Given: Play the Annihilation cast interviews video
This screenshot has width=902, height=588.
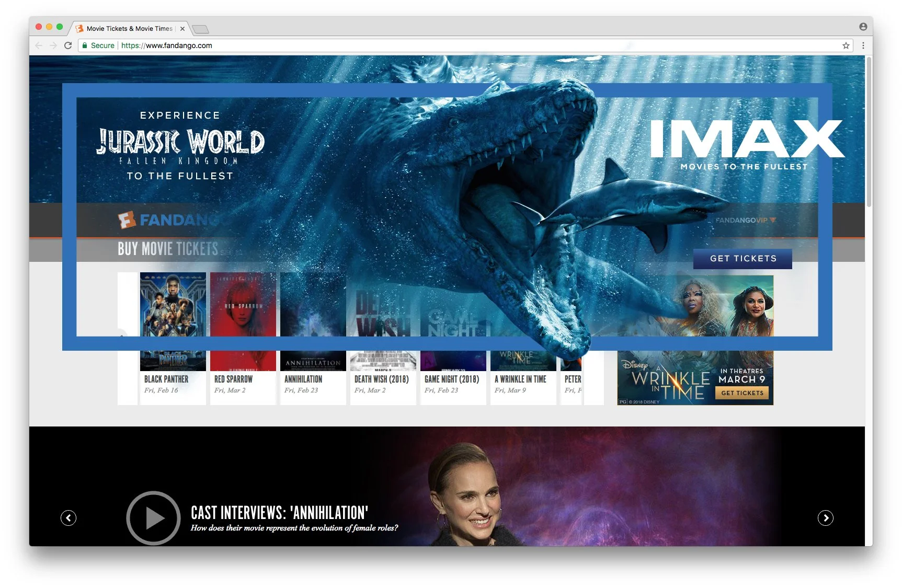Looking at the screenshot, I should (x=153, y=518).
